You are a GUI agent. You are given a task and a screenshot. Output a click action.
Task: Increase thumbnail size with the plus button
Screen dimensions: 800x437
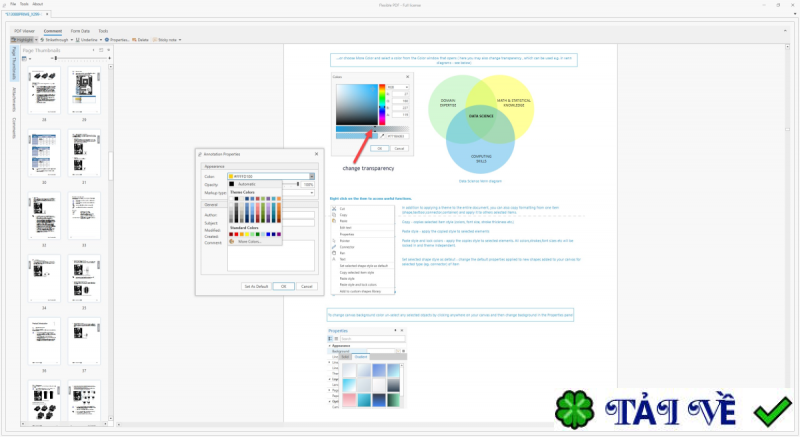click(109, 59)
